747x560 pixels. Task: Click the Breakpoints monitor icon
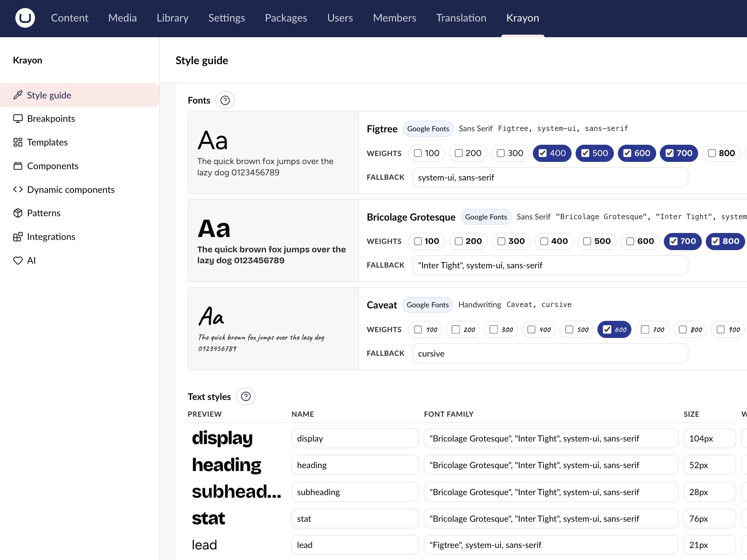[x=18, y=118]
